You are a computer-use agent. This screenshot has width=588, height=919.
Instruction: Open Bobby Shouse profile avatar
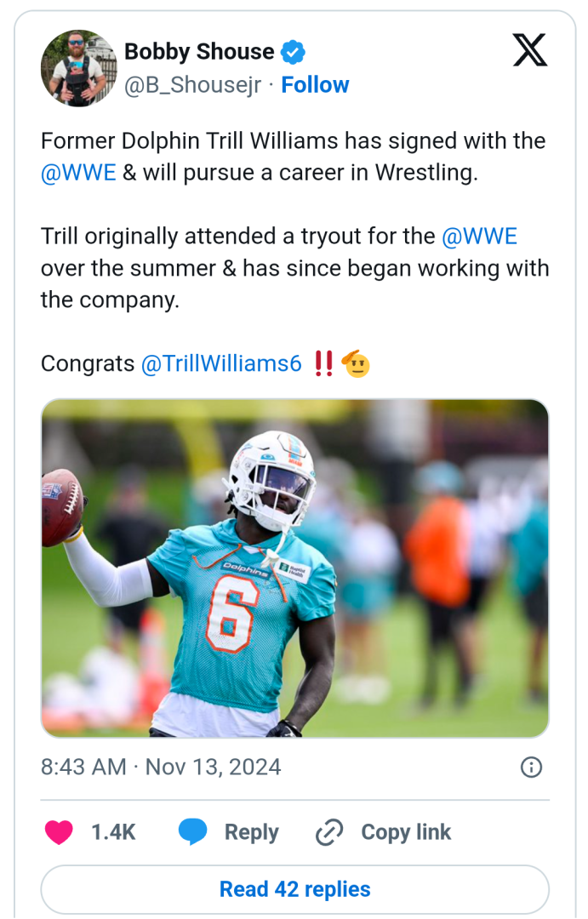point(78,68)
